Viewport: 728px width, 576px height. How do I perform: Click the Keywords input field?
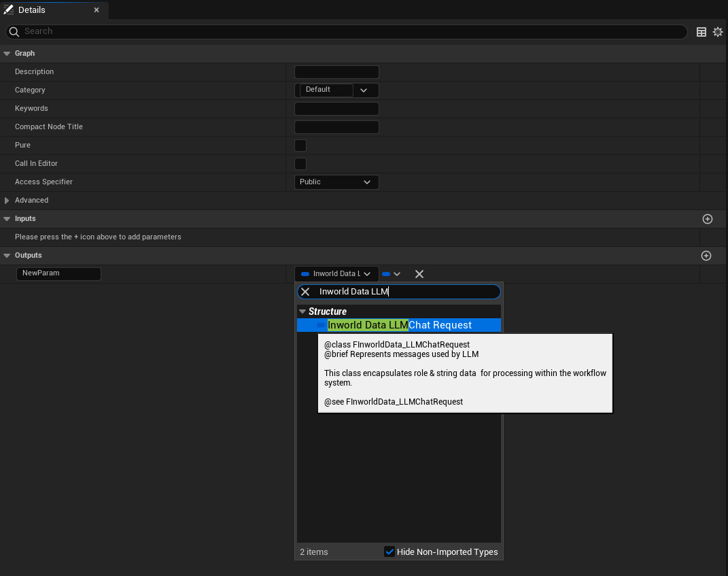336,109
